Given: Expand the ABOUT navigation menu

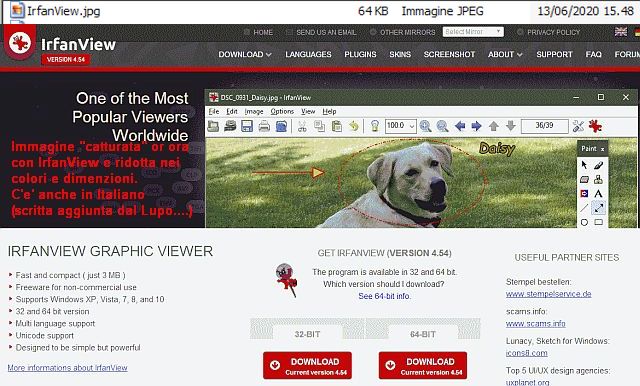Looking at the screenshot, I should (x=505, y=54).
